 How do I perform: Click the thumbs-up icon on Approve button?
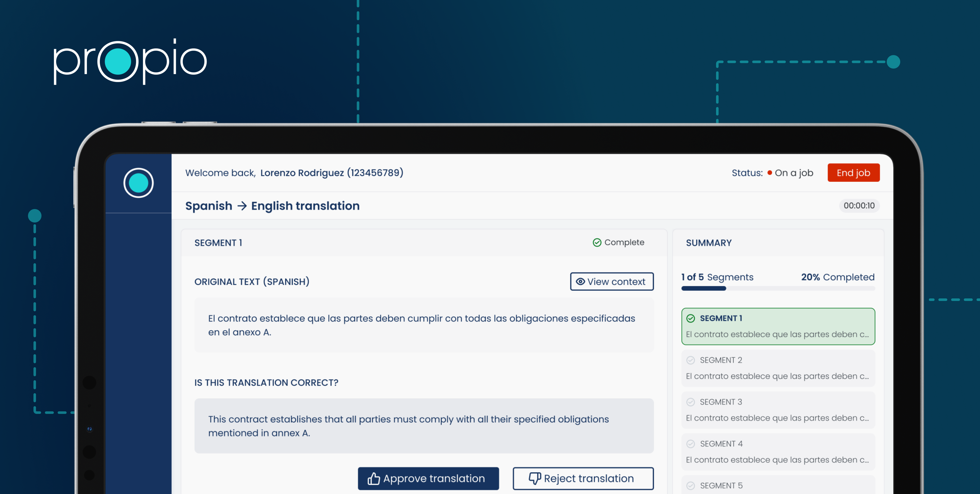[374, 478]
